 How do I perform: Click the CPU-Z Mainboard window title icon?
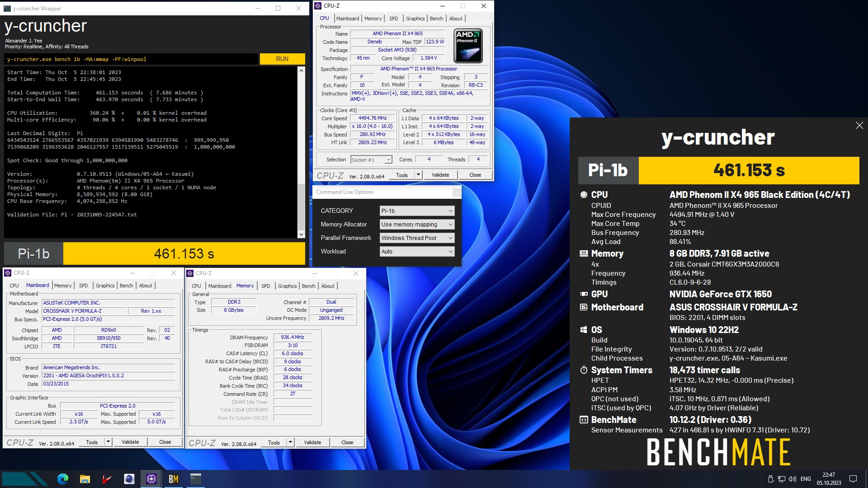pyautogui.click(x=8, y=273)
